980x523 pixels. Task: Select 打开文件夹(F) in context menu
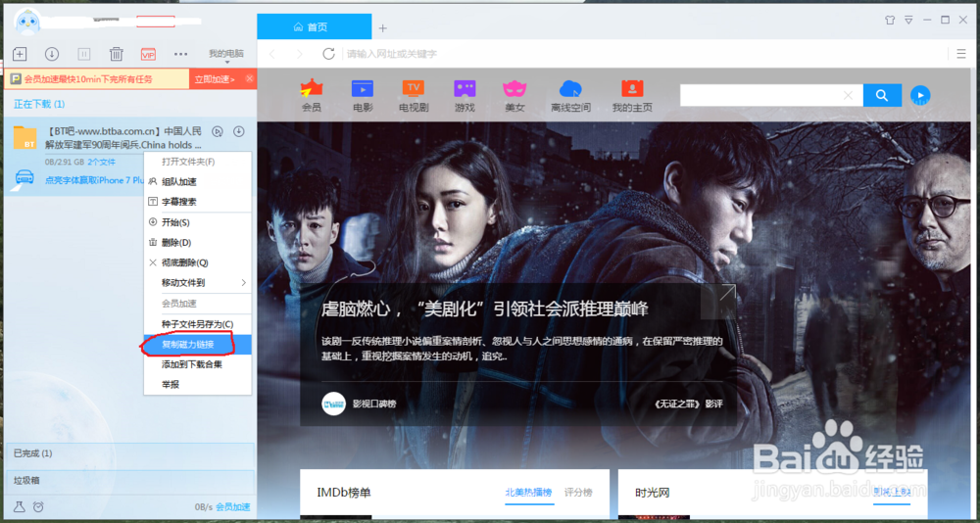(188, 162)
